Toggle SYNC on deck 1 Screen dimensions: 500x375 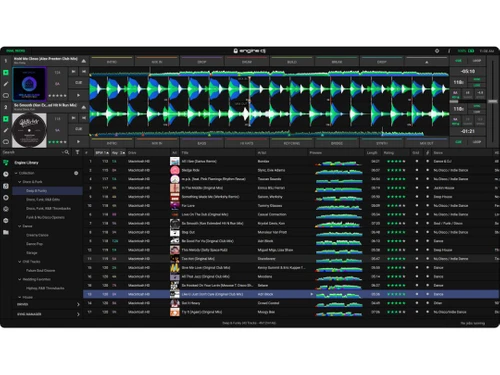[477, 80]
